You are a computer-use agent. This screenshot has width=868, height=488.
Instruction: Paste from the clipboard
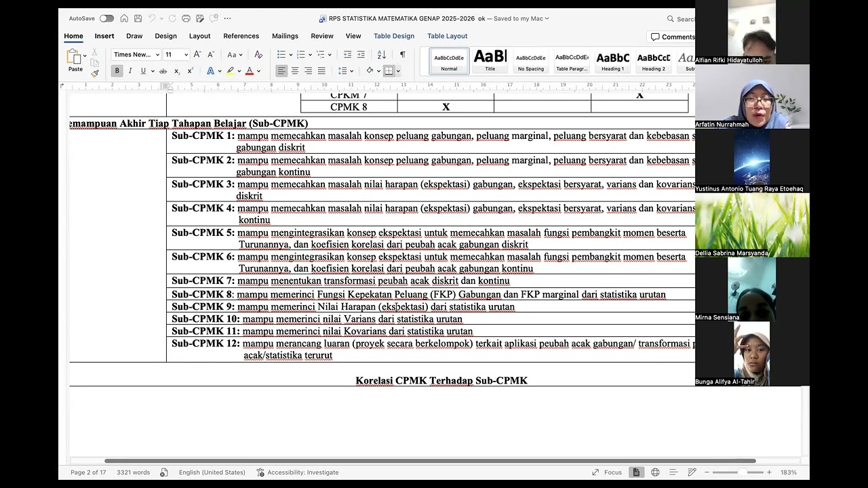75,60
